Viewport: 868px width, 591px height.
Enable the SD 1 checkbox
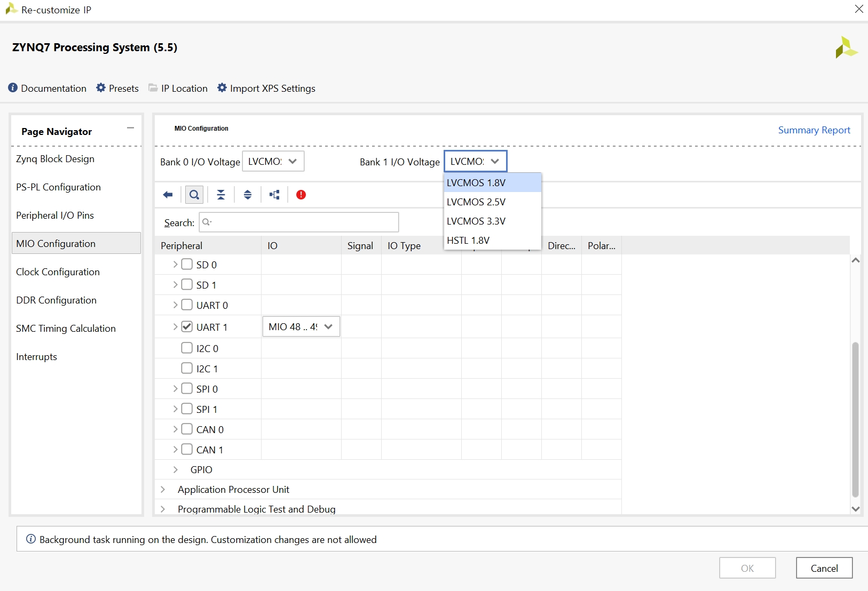click(187, 284)
